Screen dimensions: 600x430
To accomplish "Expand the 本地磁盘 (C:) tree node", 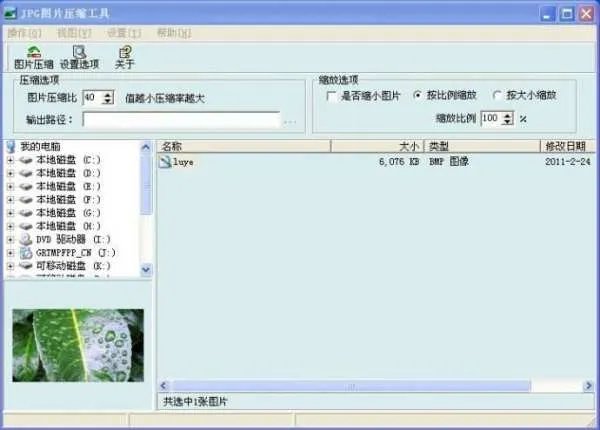I will point(10,160).
